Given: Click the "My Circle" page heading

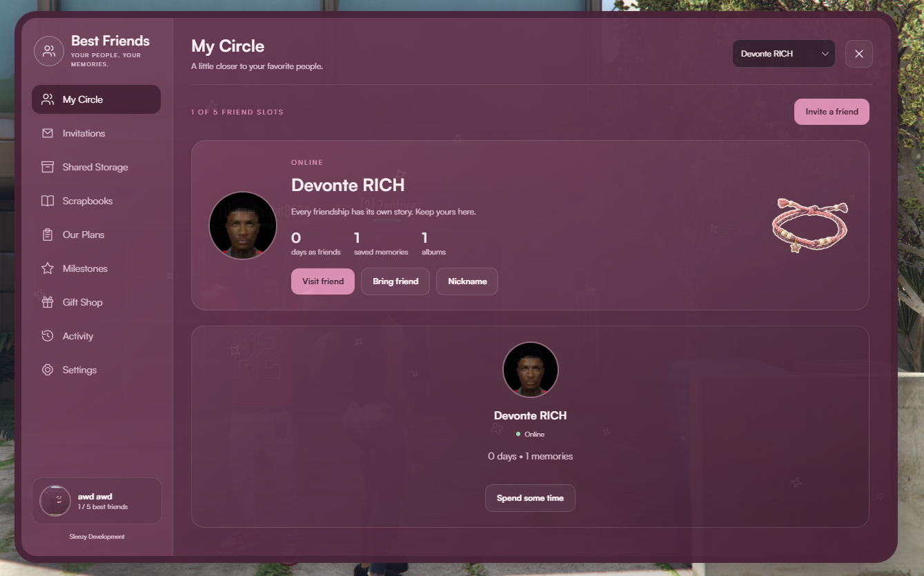Looking at the screenshot, I should coord(228,46).
